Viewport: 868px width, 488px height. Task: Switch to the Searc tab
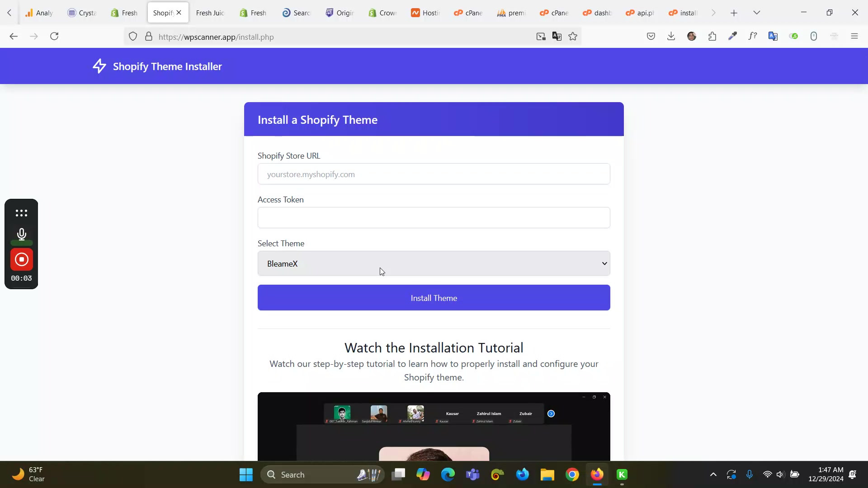tap(296, 13)
